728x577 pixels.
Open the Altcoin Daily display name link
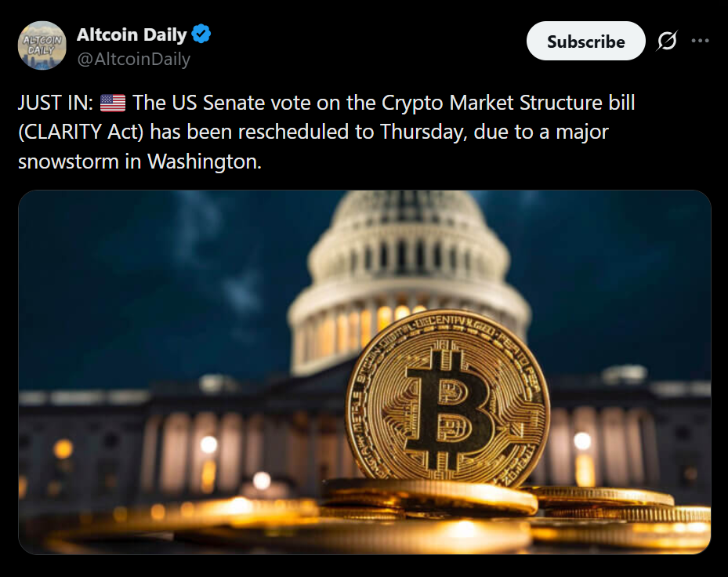pos(132,34)
